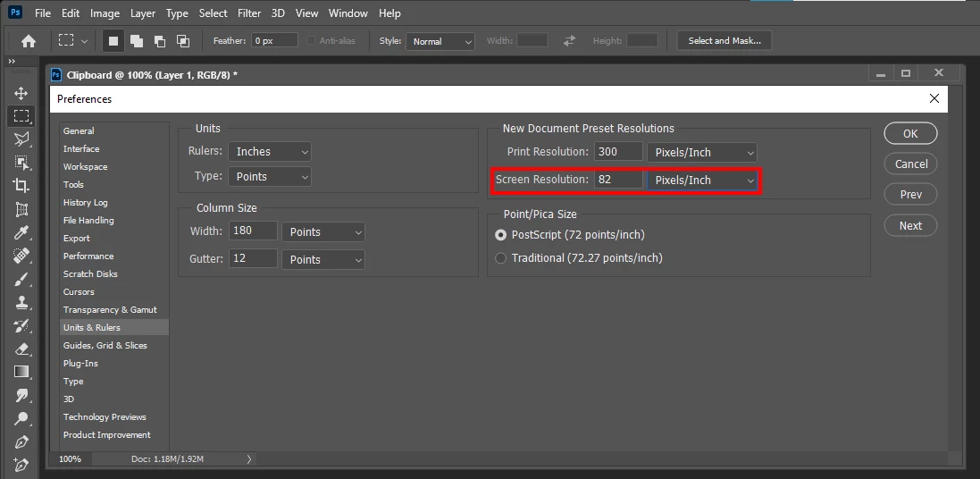Image resolution: width=980 pixels, height=479 pixels.
Task: Go to Interface preferences category
Action: tap(81, 149)
